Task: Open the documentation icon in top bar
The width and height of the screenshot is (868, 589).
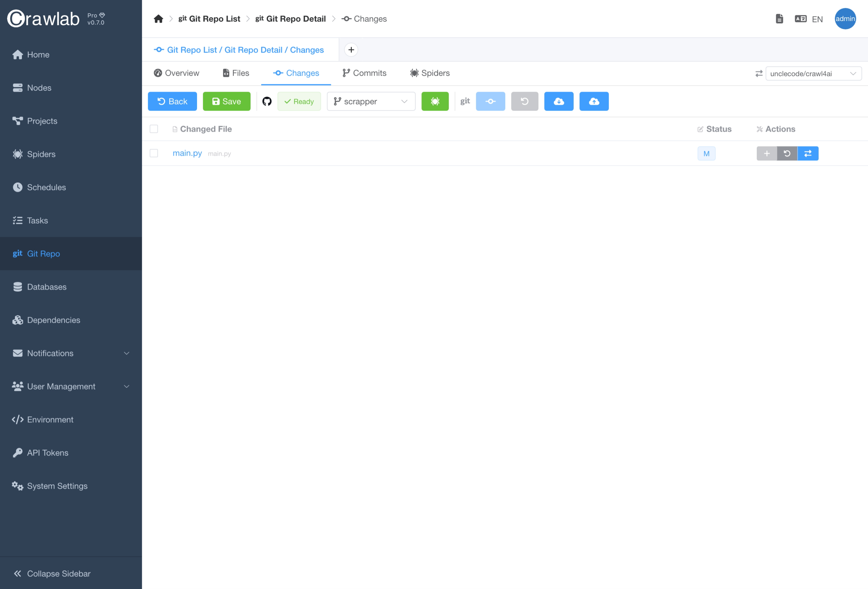Action: [x=779, y=19]
